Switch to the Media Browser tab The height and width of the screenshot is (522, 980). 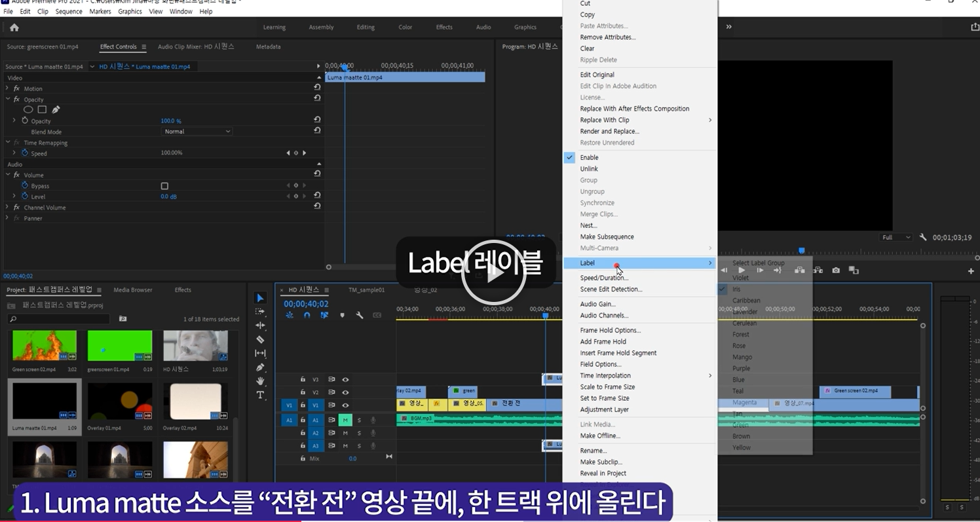[133, 289]
